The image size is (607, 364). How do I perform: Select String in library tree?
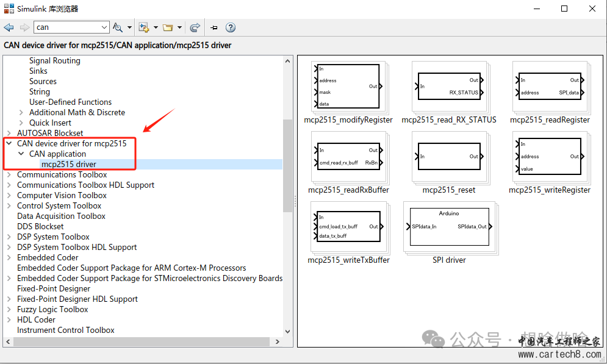click(40, 91)
